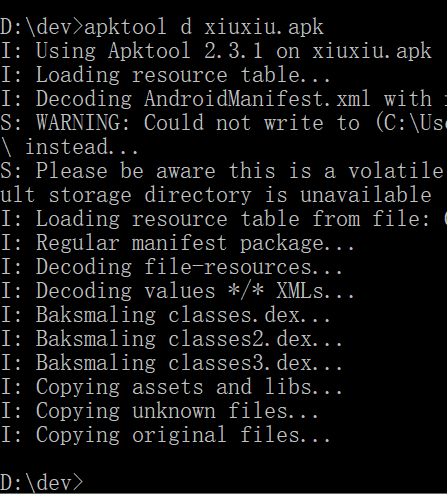Click the bottom 'D:\dev>' prompt
The image size is (447, 494).
pos(42,483)
